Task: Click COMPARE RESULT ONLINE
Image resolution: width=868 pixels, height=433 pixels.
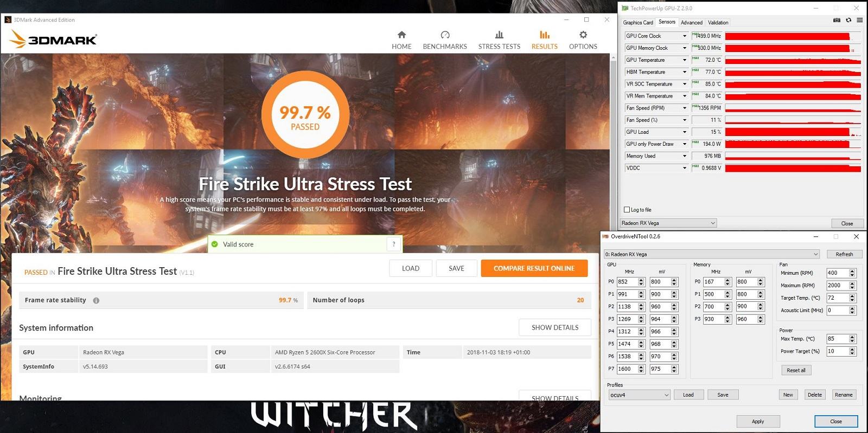Action: point(534,268)
